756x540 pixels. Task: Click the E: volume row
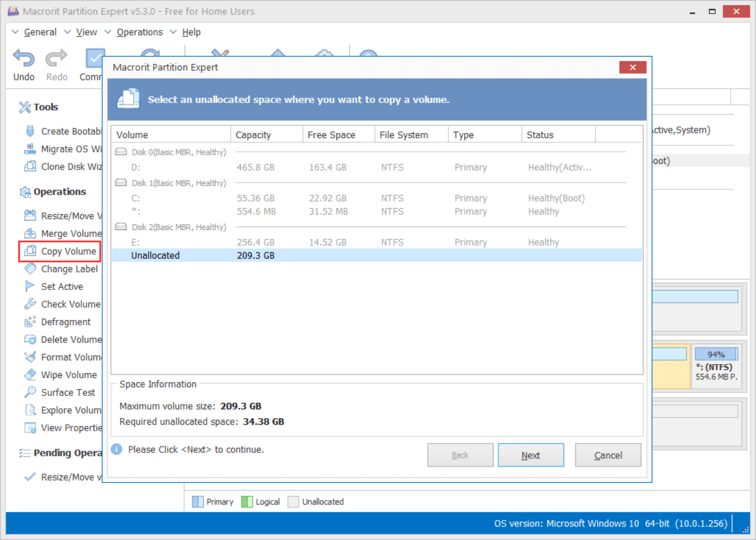click(x=377, y=242)
